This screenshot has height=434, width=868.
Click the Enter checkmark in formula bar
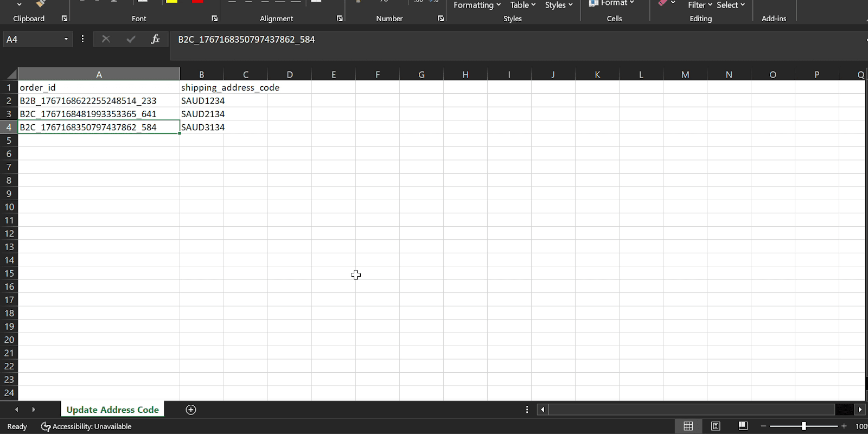131,39
